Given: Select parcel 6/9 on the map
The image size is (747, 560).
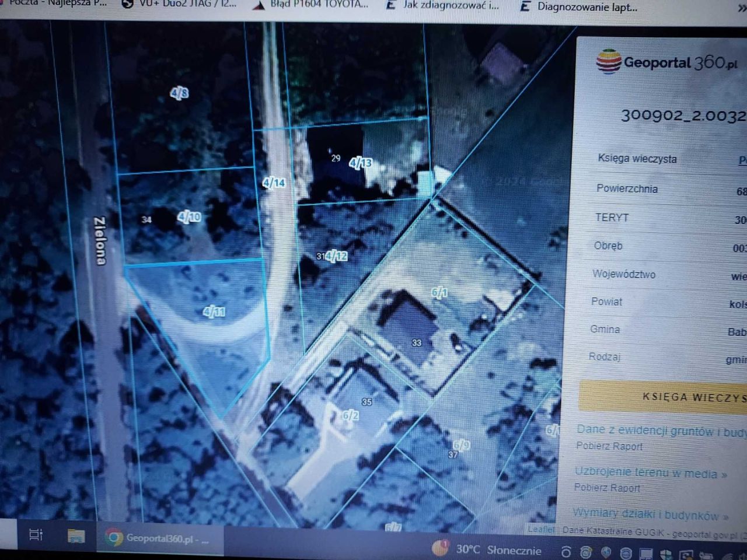Looking at the screenshot, I should pyautogui.click(x=461, y=445).
